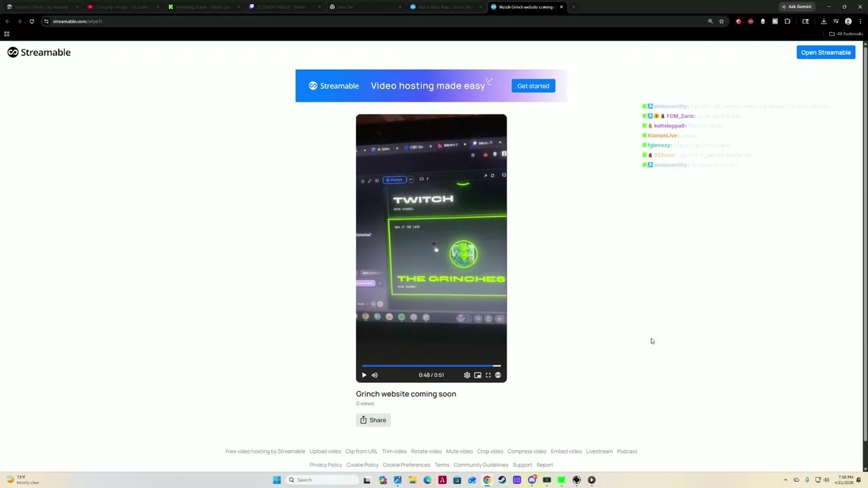Viewport: 868px width, 488px height.
Task: Open Chrome three-dot menu
Action: 860,21
